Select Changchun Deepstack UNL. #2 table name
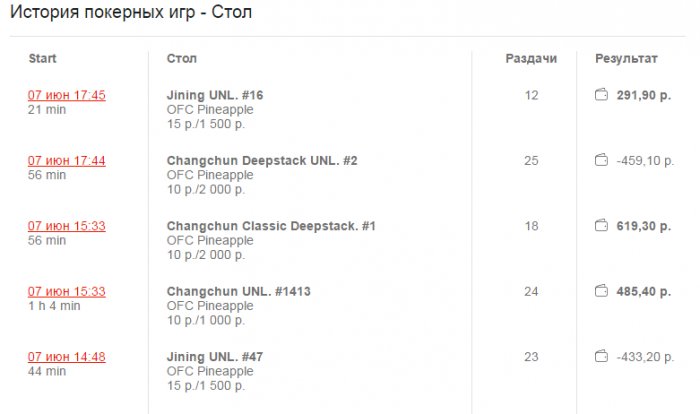This screenshot has width=700, height=414. coord(261,160)
